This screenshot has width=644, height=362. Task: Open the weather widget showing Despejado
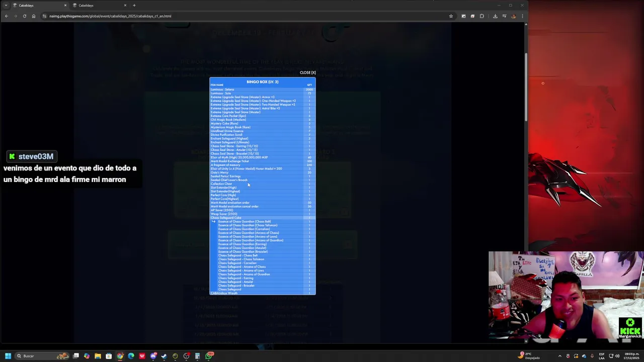(x=529, y=356)
